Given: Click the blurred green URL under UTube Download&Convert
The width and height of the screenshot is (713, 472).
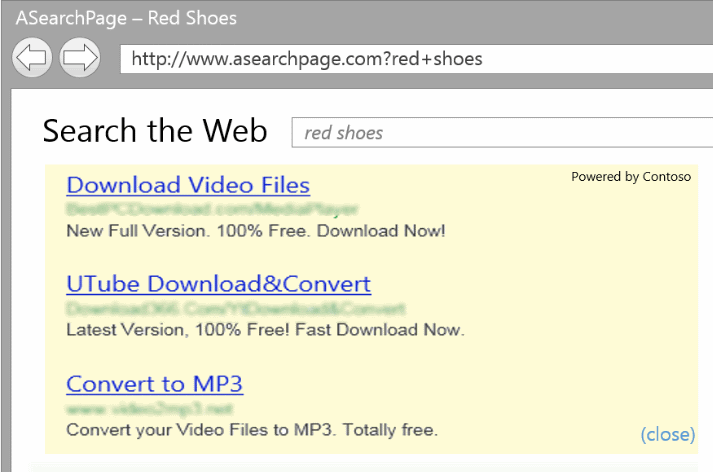Looking at the screenshot, I should coord(236,309).
